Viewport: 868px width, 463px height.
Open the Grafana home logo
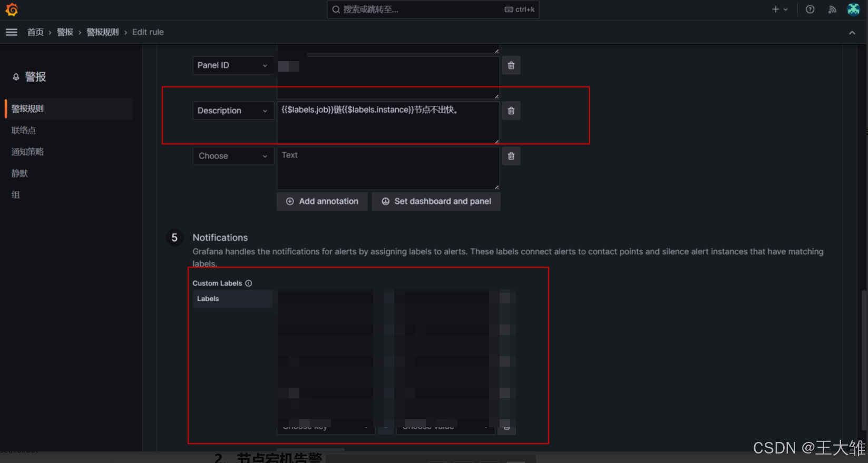[12, 9]
